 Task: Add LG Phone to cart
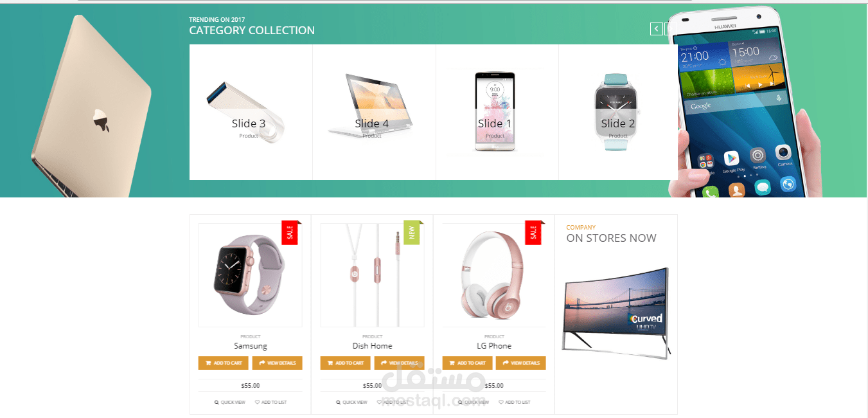tap(468, 363)
